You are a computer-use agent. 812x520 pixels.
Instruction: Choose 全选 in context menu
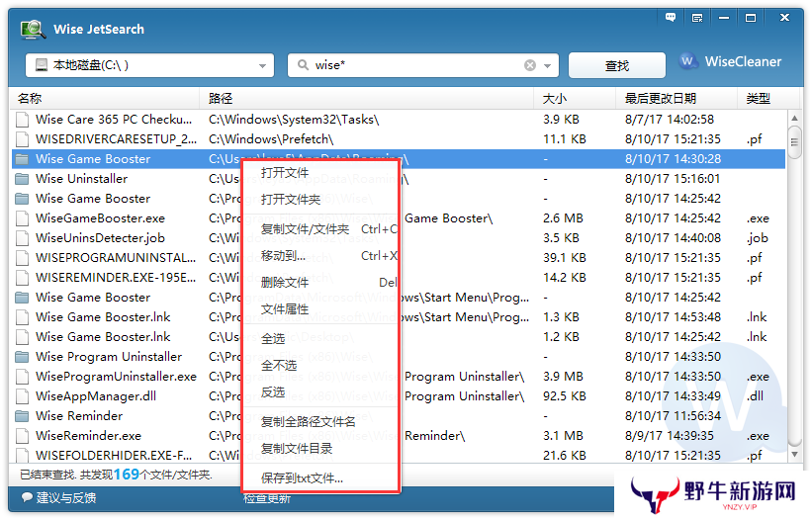tap(273, 339)
